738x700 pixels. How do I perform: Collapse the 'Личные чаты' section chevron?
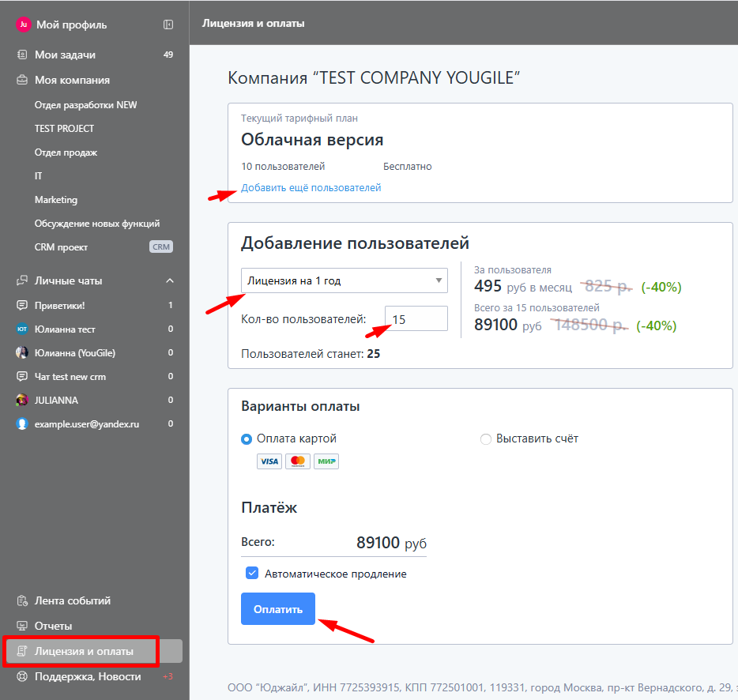pyautogui.click(x=168, y=280)
